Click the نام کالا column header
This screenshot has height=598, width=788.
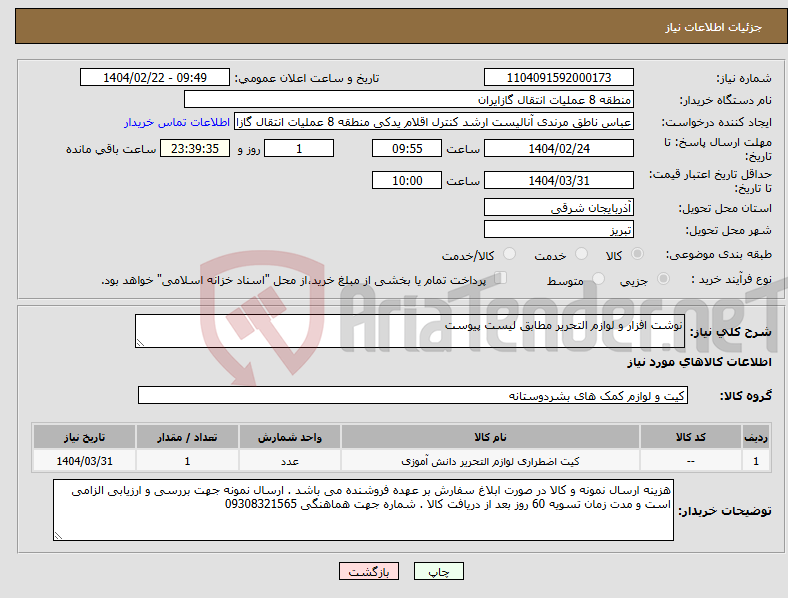click(x=490, y=437)
